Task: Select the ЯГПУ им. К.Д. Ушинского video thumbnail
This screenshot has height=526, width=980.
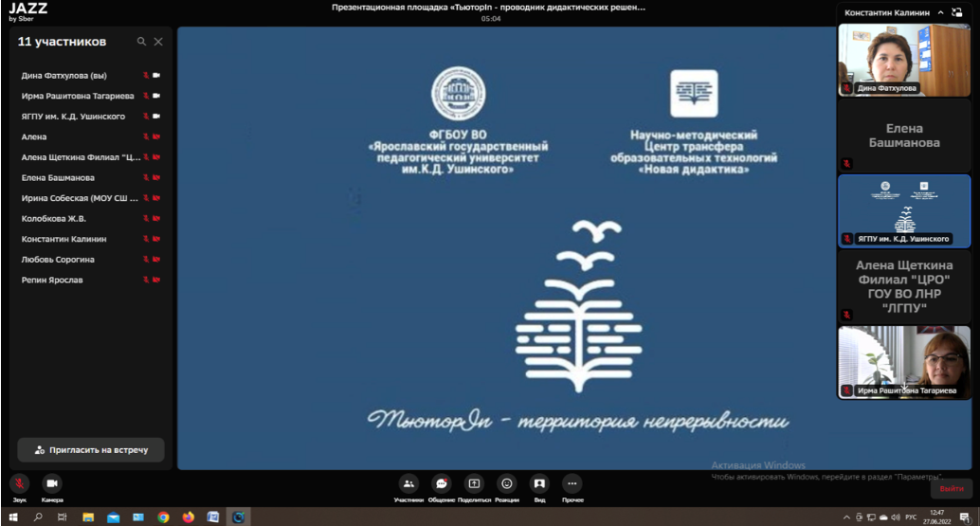Action: [x=904, y=210]
